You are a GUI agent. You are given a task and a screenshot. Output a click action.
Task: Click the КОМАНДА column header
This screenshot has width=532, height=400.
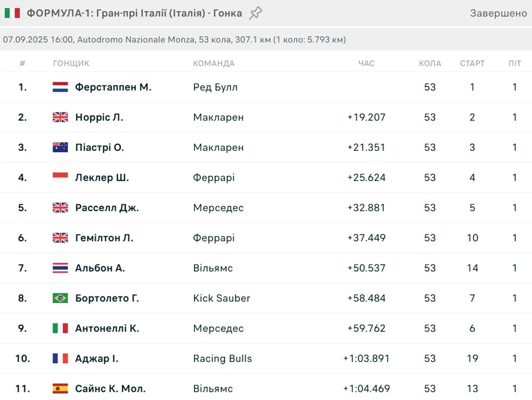213,63
